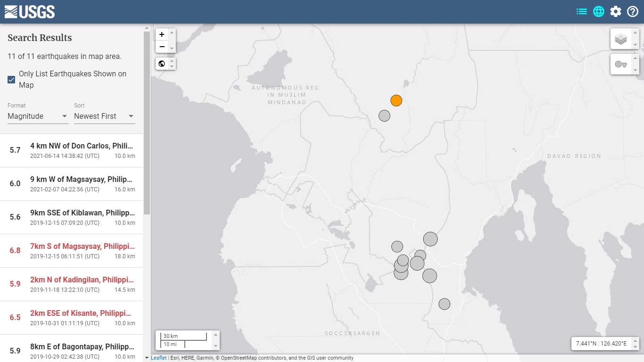Select 6.8 earthquake S of Magsaysay
The image size is (644, 362).
click(x=71, y=251)
